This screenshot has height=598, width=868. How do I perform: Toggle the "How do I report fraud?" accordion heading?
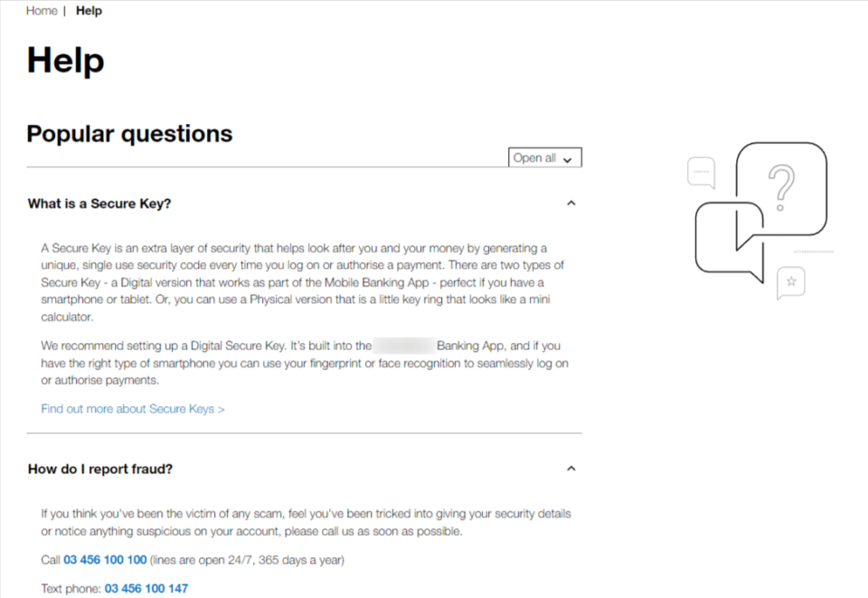99,469
